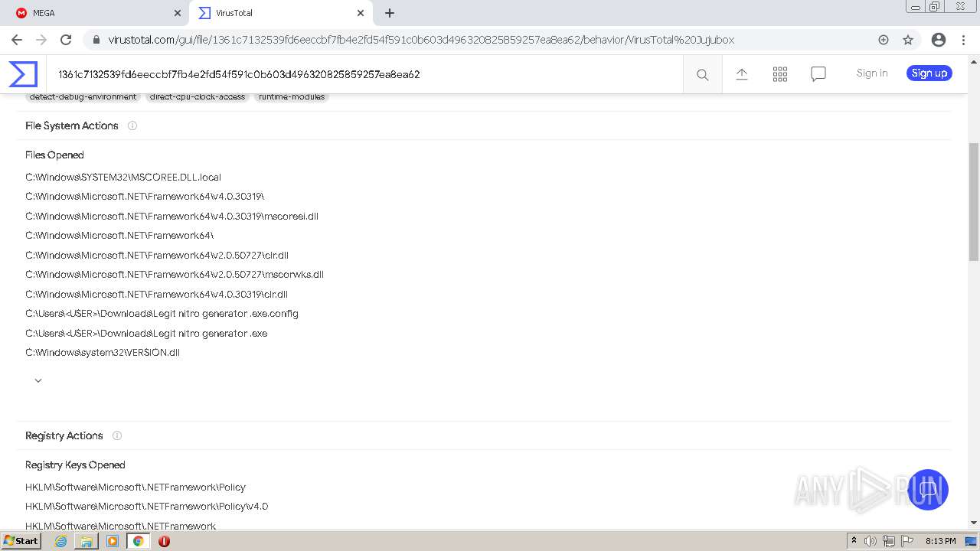Click the Registry Actions info icon
Screen dimensions: 980x551
pos(117,435)
